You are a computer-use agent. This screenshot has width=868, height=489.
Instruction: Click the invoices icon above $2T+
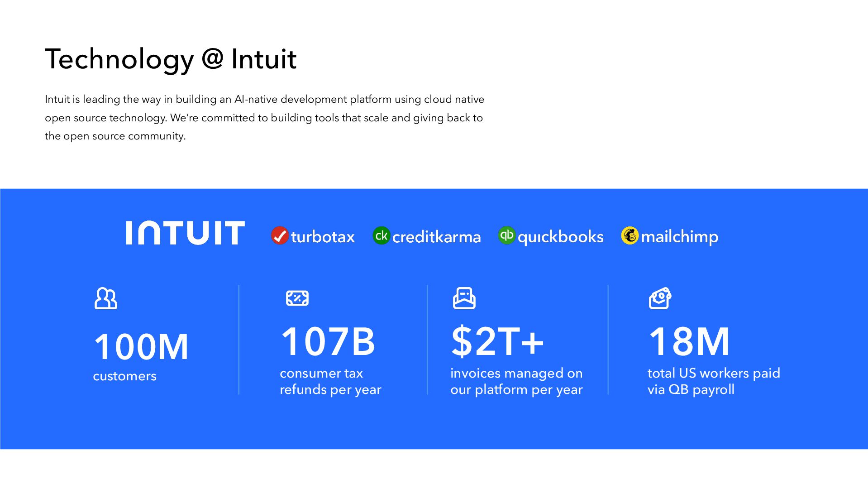click(464, 298)
